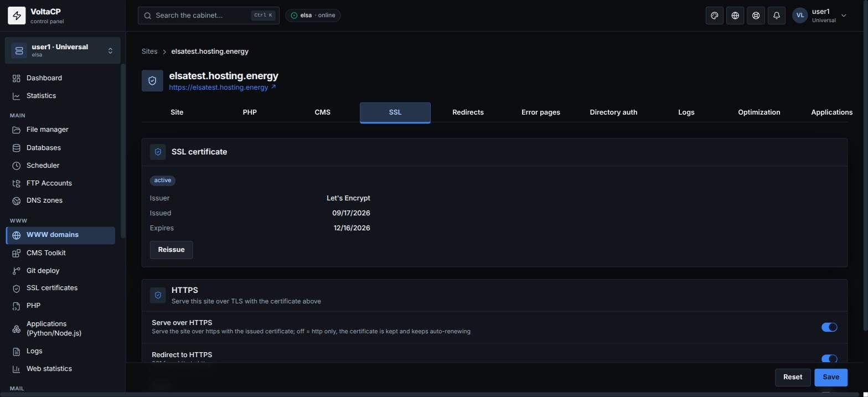
Task: Click the SSL certificates shield icon in sidebar
Action: click(x=17, y=288)
